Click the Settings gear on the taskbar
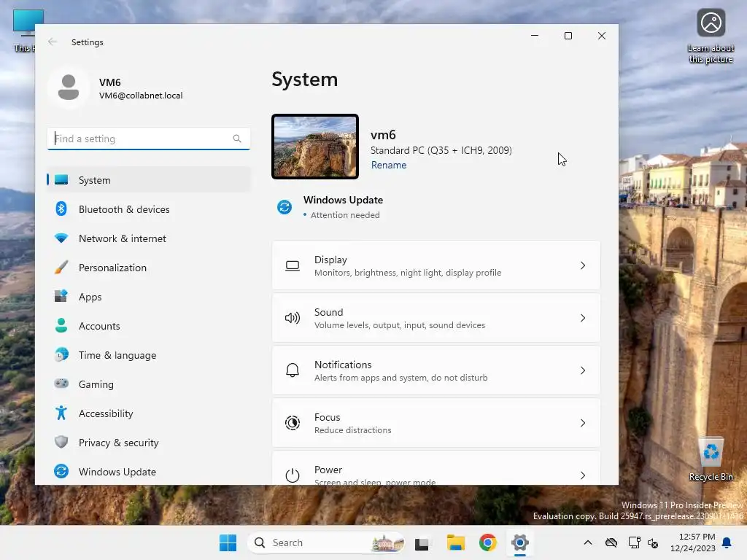This screenshot has height=560, width=747. point(519,542)
